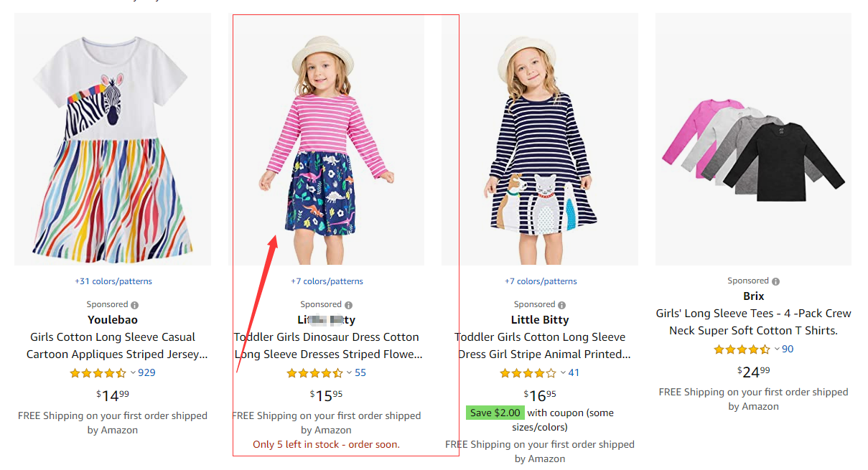Click the Save $2.00 coupon badge
Viewport: 868px width, 470px height.
coord(495,413)
